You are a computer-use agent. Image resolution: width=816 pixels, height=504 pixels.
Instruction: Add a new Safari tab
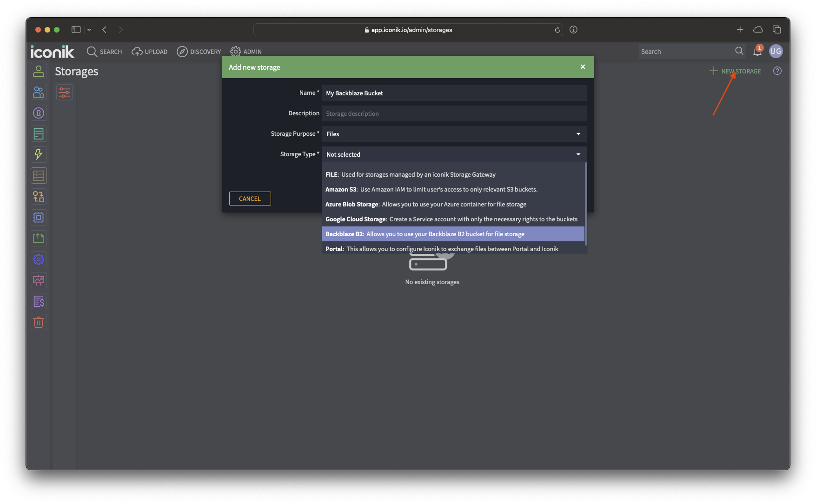tap(740, 30)
